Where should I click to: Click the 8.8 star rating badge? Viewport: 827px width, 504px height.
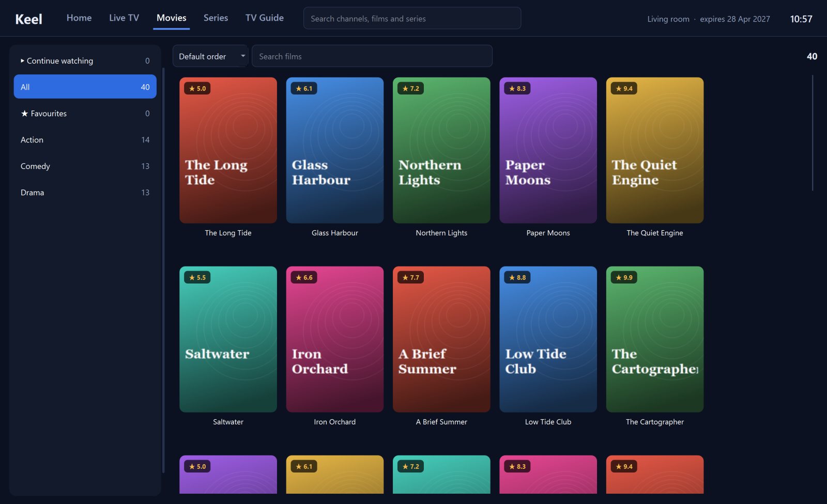click(517, 277)
